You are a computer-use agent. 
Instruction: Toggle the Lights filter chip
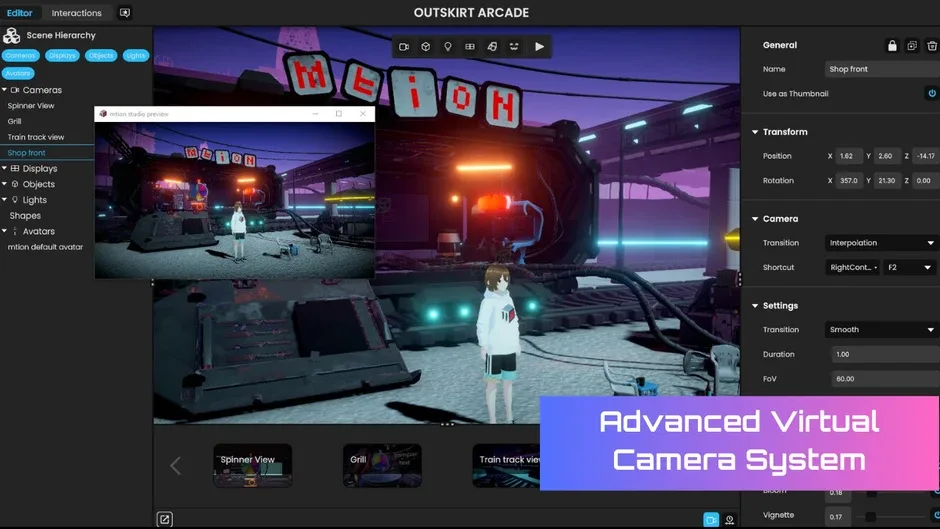tap(135, 56)
